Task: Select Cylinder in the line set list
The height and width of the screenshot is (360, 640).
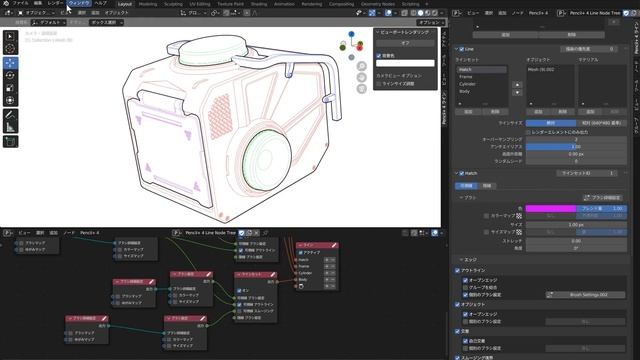Action: (482, 84)
